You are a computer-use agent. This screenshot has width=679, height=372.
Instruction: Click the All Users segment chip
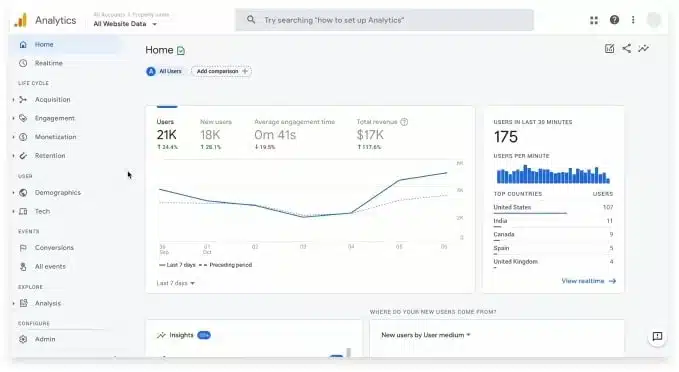[164, 71]
